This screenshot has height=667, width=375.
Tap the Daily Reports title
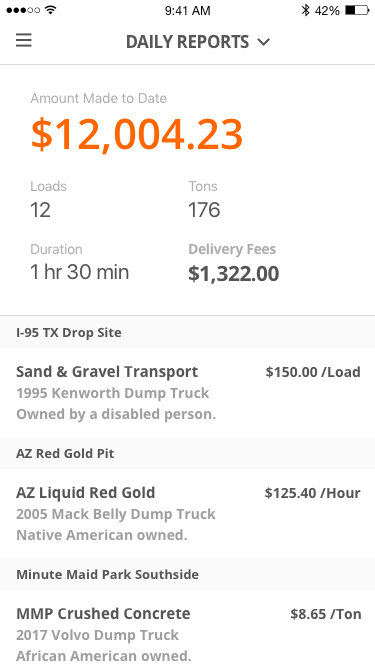pyautogui.click(x=188, y=42)
